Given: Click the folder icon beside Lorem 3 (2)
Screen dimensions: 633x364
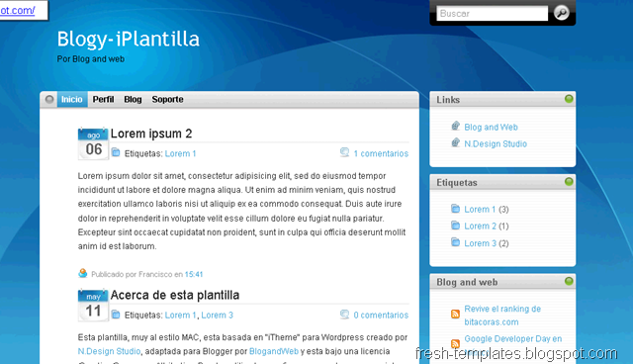Looking at the screenshot, I should click(x=455, y=242).
